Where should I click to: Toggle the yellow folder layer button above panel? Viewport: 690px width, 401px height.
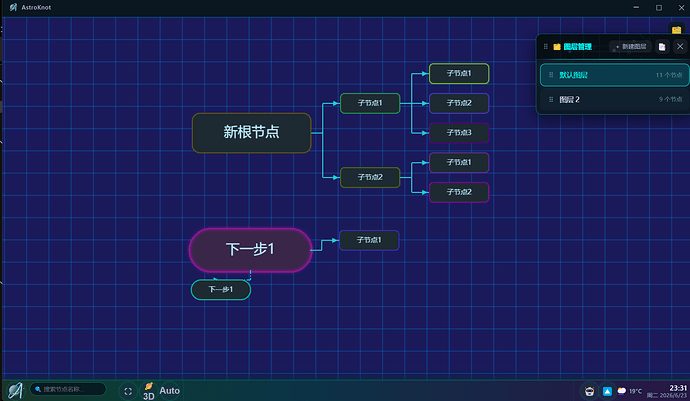coord(676,29)
